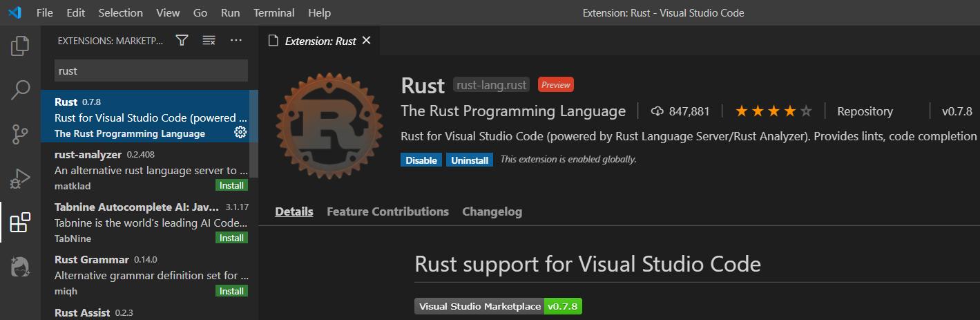
Task: Click the miqh publisher name
Action: pos(66,291)
